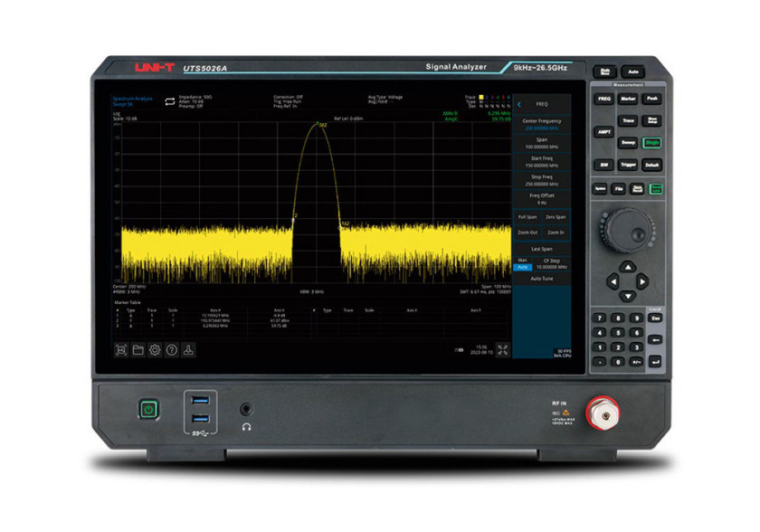Select the Stop Freq menu entry
This screenshot has width=760, height=532.
[x=541, y=180]
